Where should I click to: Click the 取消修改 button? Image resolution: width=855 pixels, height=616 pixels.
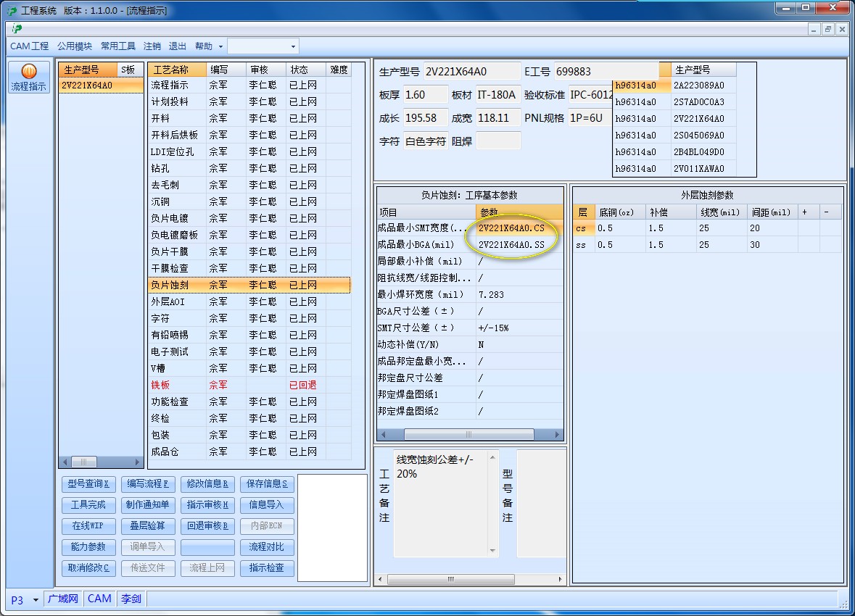(x=88, y=568)
